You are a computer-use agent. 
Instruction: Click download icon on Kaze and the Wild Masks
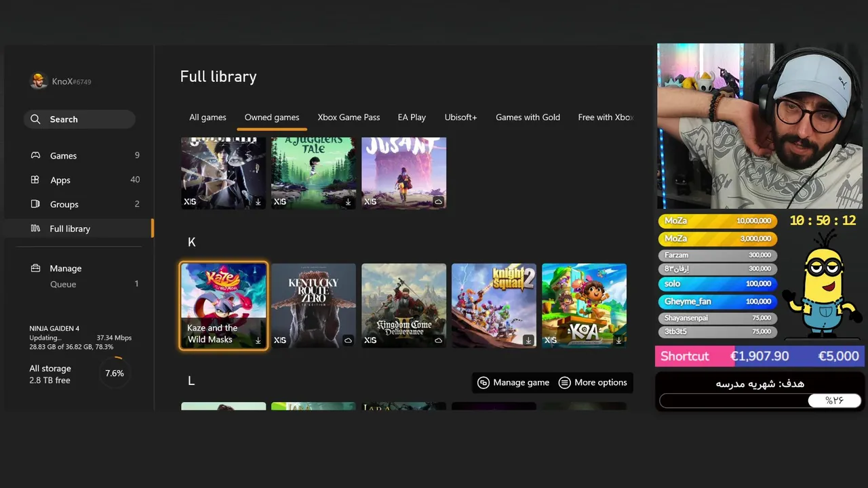(258, 340)
